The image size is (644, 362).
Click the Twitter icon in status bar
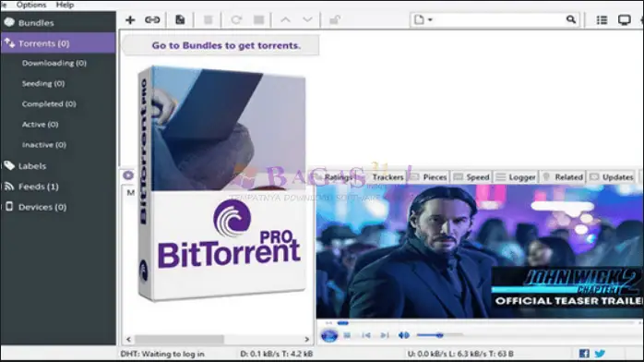600,354
